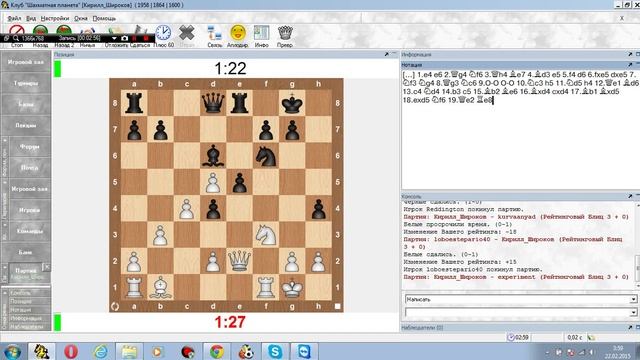Image resolution: width=640 pixels, height=360 pixels.
Task: Click the Плюс 60 clock icon
Action: pyautogui.click(x=163, y=33)
